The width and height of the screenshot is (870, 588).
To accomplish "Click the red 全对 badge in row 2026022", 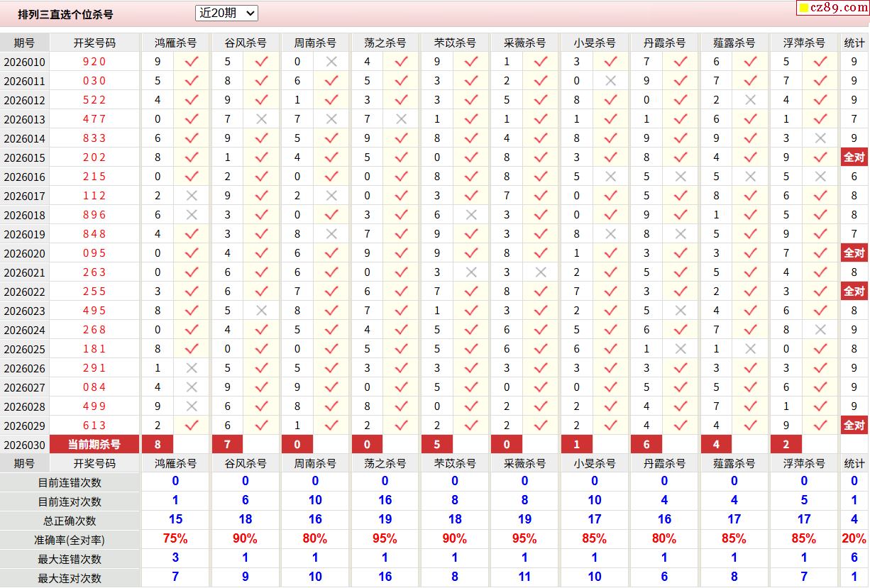I will tap(854, 292).
